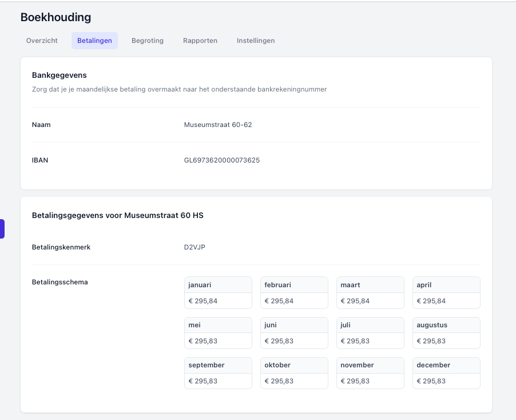
Task: Go to the Rapporten tab
Action: pyautogui.click(x=200, y=41)
